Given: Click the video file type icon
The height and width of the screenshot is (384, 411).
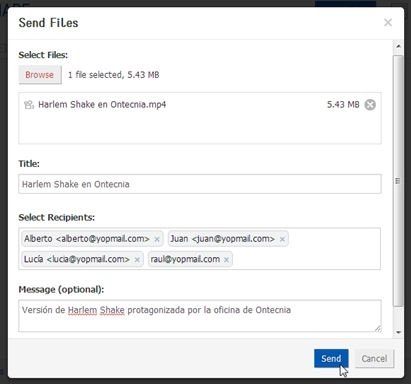Looking at the screenshot, I should [x=29, y=105].
